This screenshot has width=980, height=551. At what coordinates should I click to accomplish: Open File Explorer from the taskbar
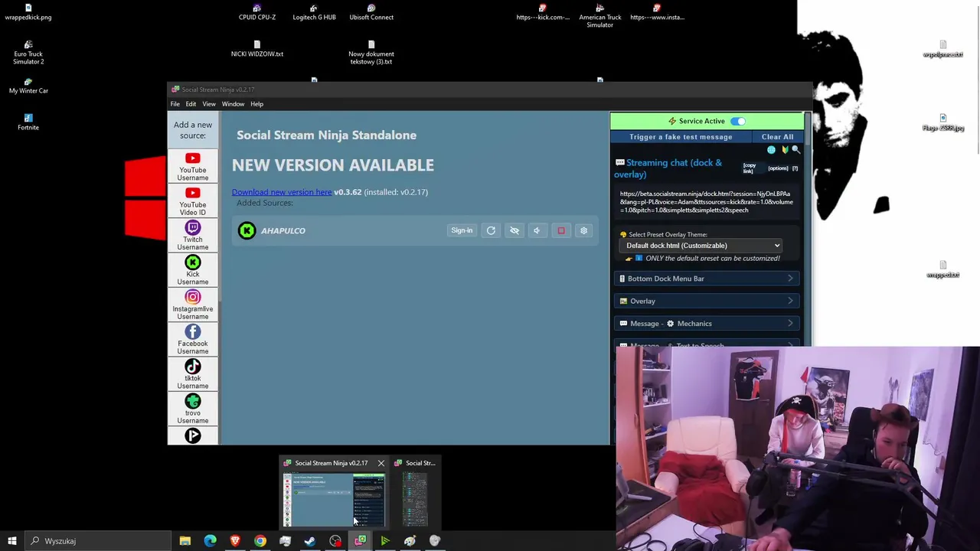pos(185,541)
